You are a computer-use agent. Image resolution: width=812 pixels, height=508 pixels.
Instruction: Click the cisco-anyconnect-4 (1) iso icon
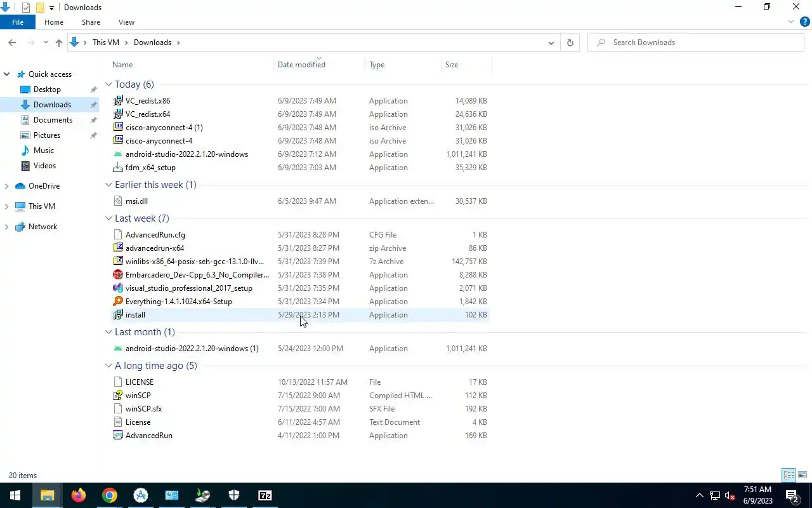pyautogui.click(x=118, y=128)
